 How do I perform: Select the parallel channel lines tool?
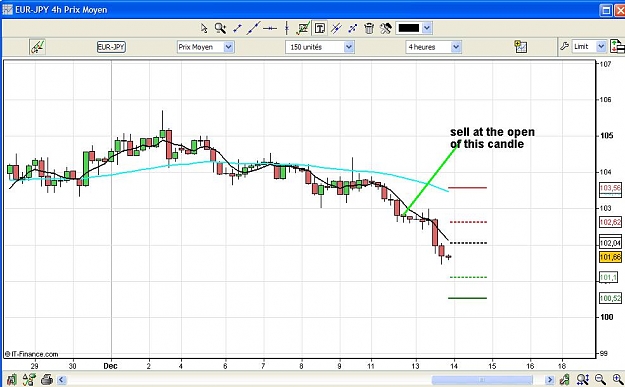coord(336,28)
